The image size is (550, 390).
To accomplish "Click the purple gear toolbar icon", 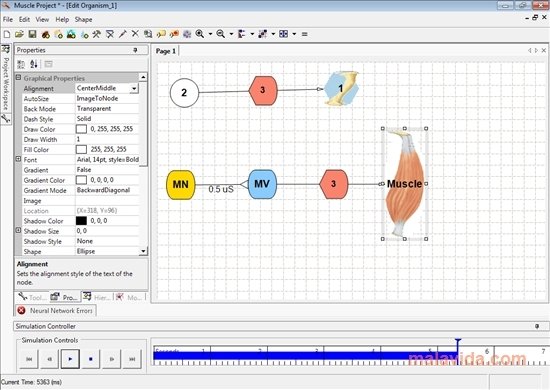I will coord(187,34).
